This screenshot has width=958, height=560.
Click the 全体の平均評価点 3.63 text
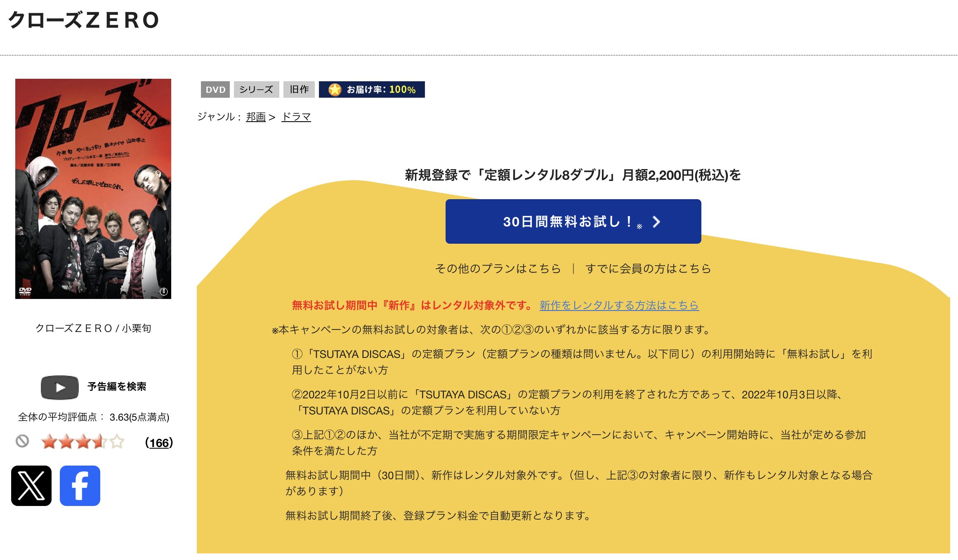94,417
